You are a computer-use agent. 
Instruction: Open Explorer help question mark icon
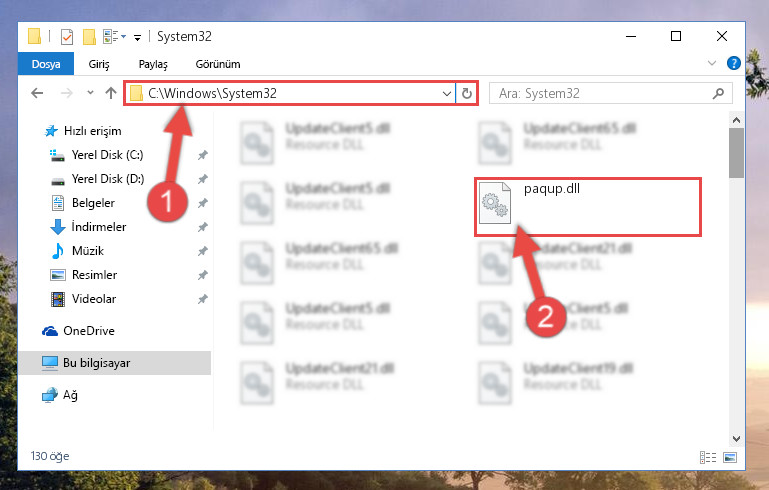coord(734,63)
